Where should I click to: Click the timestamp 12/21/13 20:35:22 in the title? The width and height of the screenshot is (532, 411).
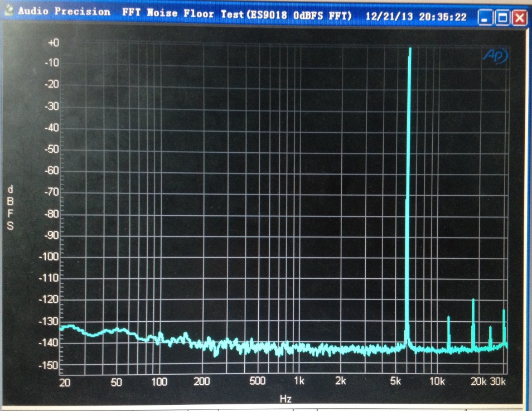tap(416, 17)
